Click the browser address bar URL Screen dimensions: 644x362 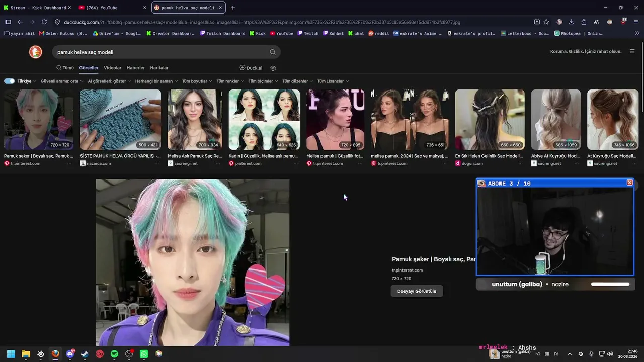coord(262,22)
